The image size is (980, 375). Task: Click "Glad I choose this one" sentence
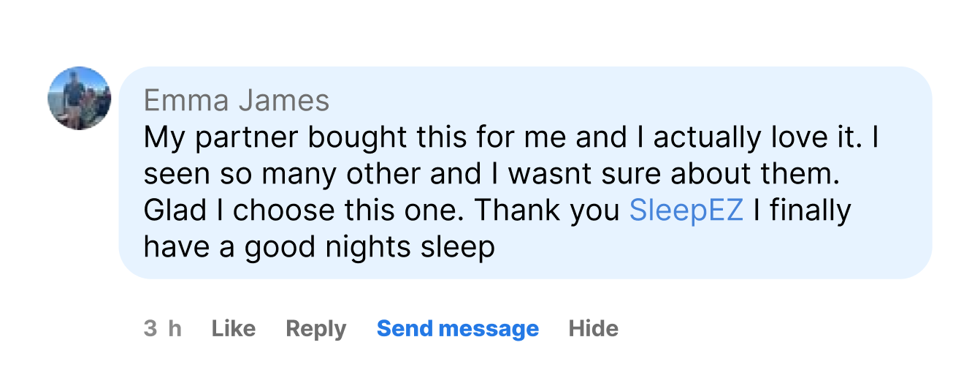coord(305,211)
